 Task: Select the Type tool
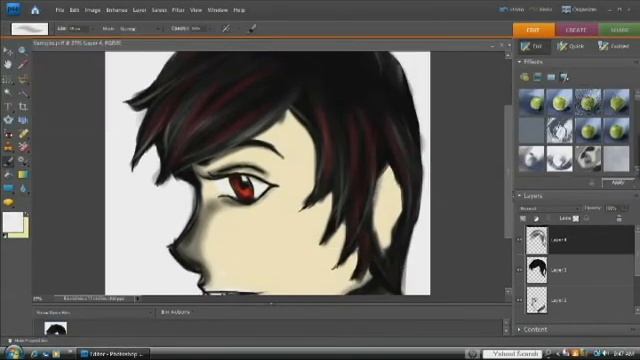point(8,107)
